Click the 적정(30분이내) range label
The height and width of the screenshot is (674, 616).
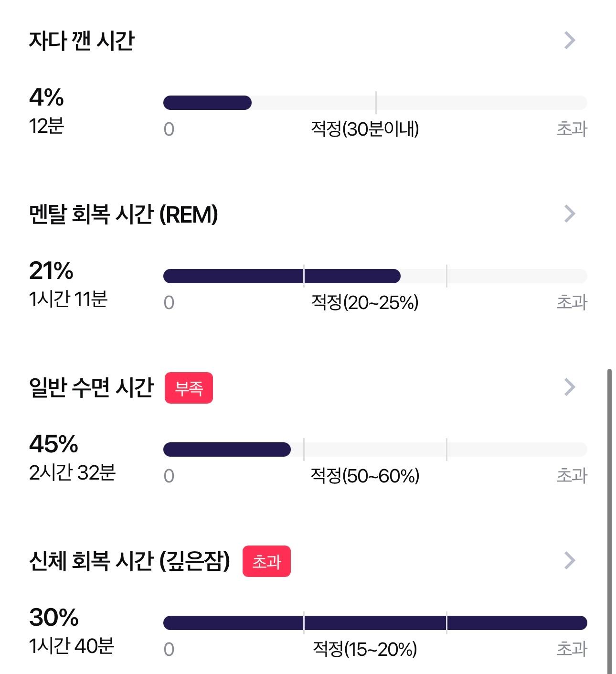[365, 129]
